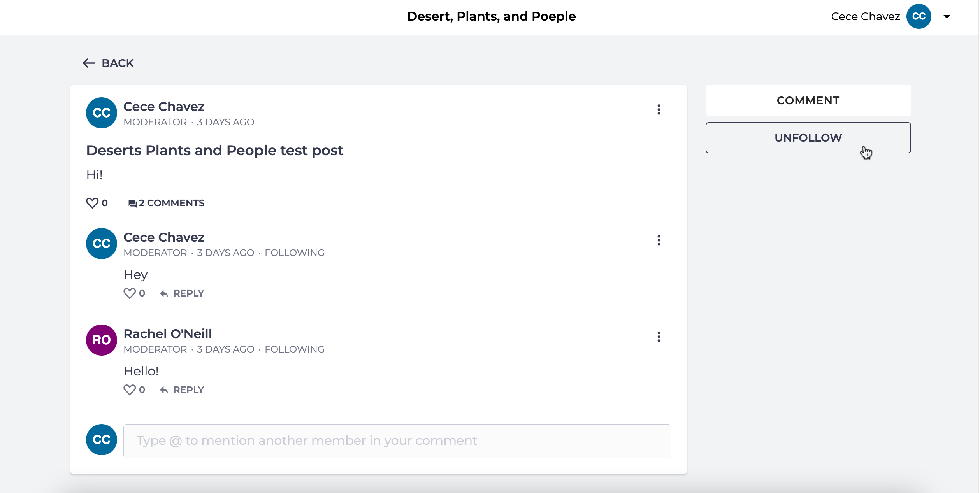Click Rachel O'Neill's RO avatar
The height and width of the screenshot is (493, 980).
101,340
